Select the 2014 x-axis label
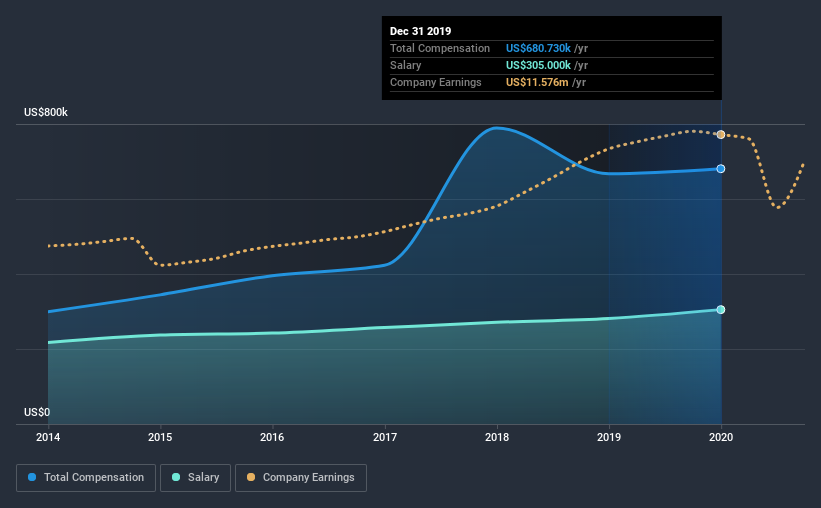The width and height of the screenshot is (821, 508). click(x=48, y=437)
